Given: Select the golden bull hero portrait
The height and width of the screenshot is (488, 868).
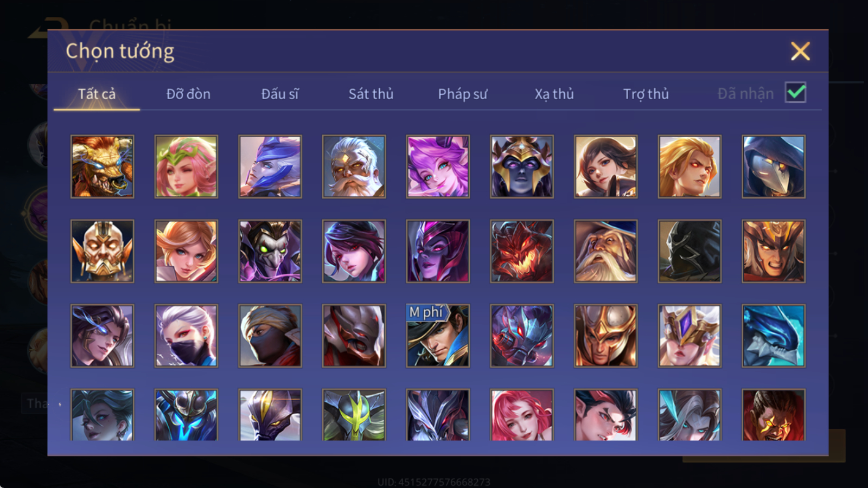Looking at the screenshot, I should point(102,166).
